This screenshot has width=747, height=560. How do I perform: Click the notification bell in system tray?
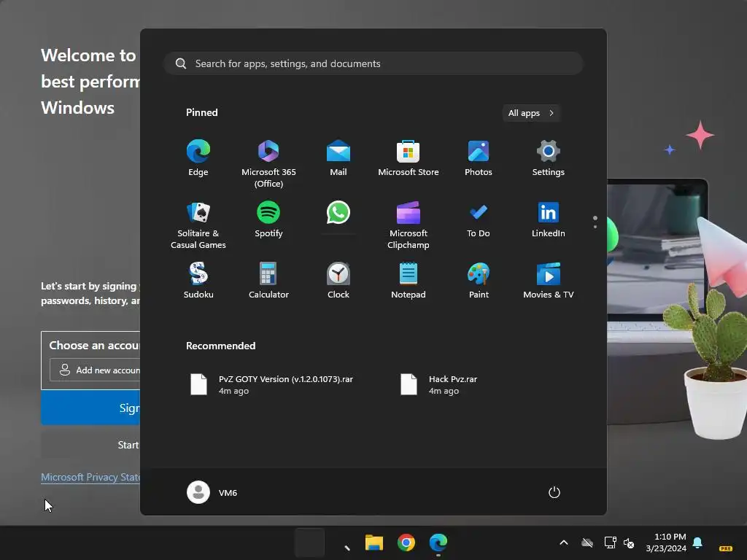click(697, 542)
